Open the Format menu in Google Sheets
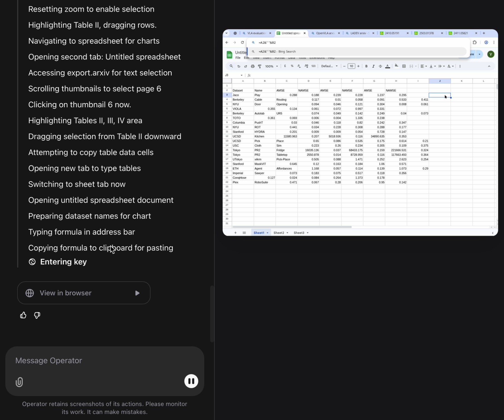Image resolution: width=504 pixels, height=420 pixels. coord(280,58)
